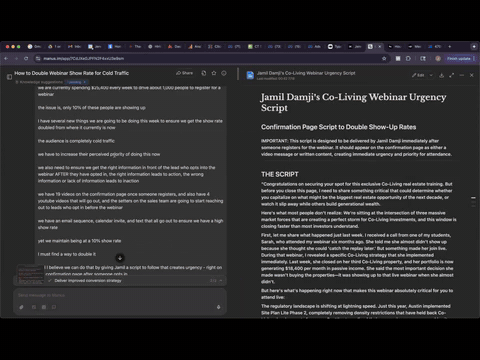The width and height of the screenshot is (480, 360).
Task: Close the document panel with the X
Action: pyautogui.click(x=472, y=75)
